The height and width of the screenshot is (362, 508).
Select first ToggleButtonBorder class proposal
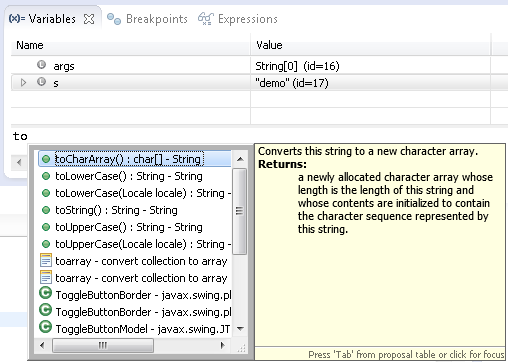click(x=135, y=295)
